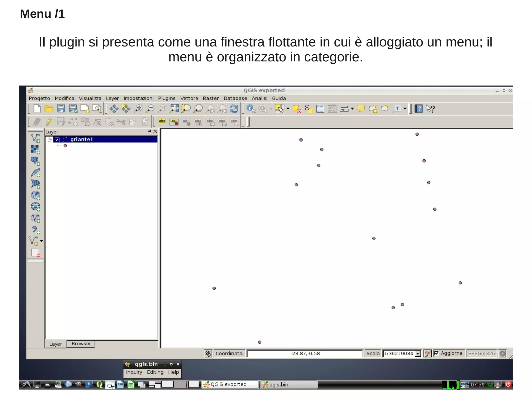Click the Coordinata input field
The image size is (532, 399).
(305, 354)
